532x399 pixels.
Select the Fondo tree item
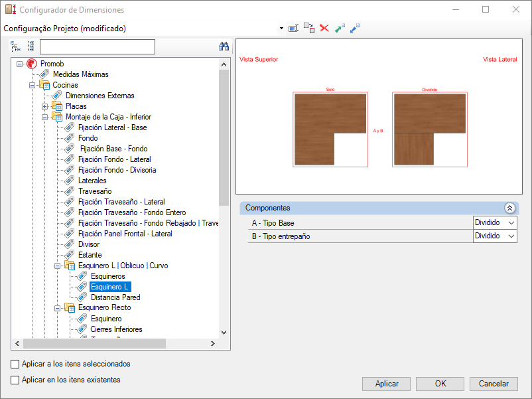(x=88, y=138)
